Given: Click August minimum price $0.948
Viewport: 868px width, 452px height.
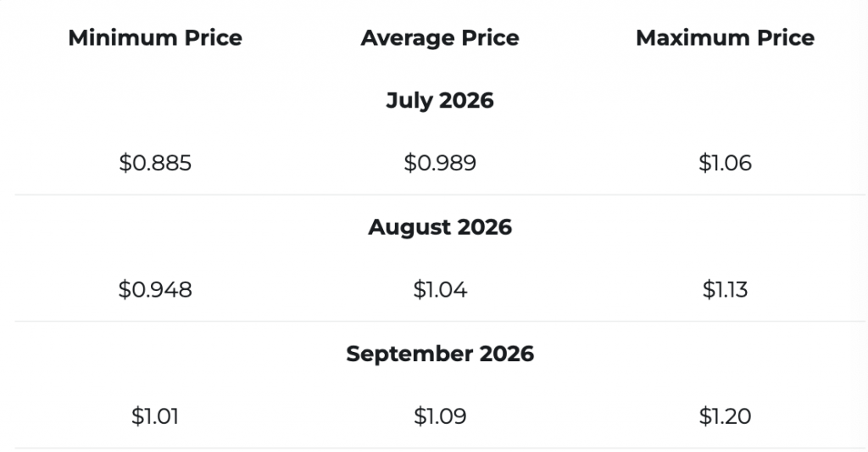Looking at the screenshot, I should (155, 290).
